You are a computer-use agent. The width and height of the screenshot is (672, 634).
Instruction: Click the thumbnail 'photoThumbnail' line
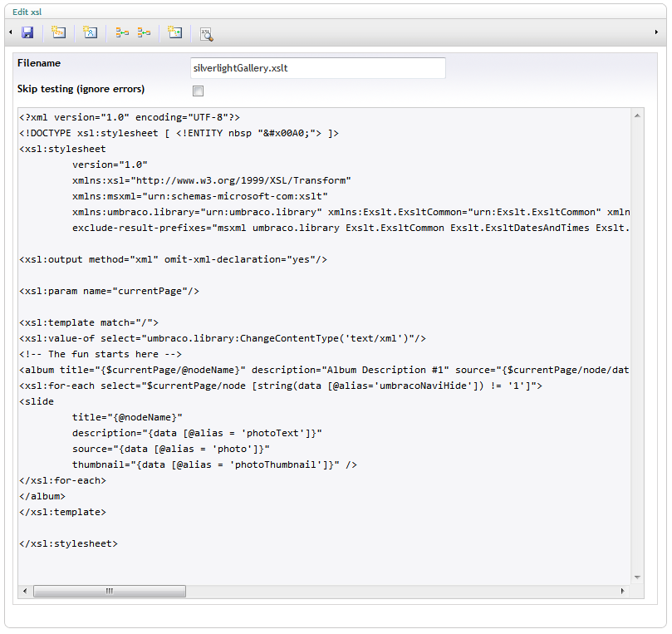pos(214,464)
